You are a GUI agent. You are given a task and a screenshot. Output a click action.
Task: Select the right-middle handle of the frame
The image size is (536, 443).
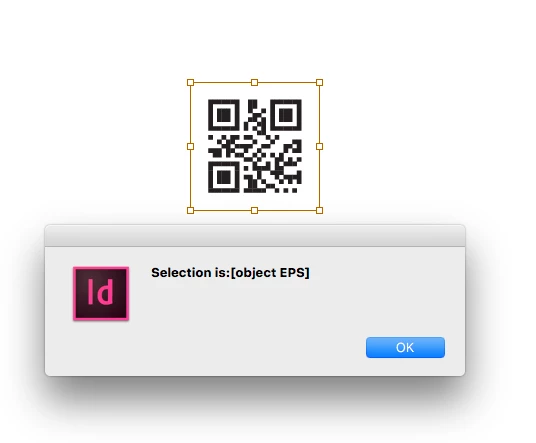tap(319, 147)
